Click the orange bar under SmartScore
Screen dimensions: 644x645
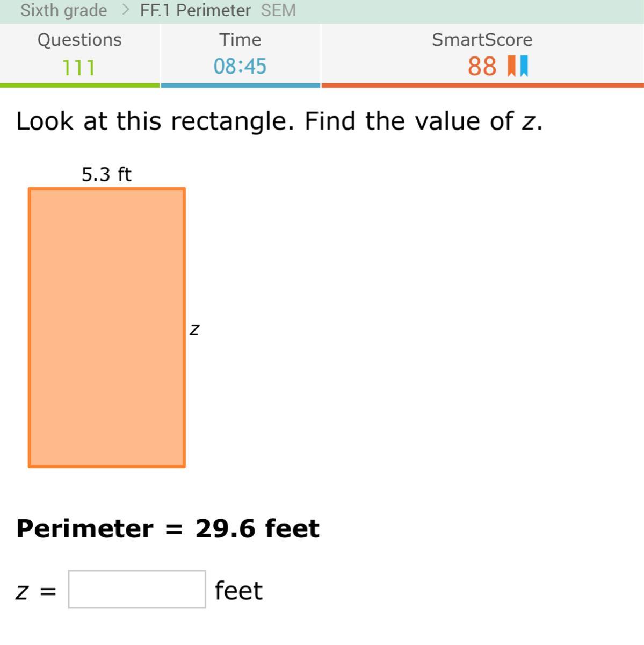tap(482, 85)
